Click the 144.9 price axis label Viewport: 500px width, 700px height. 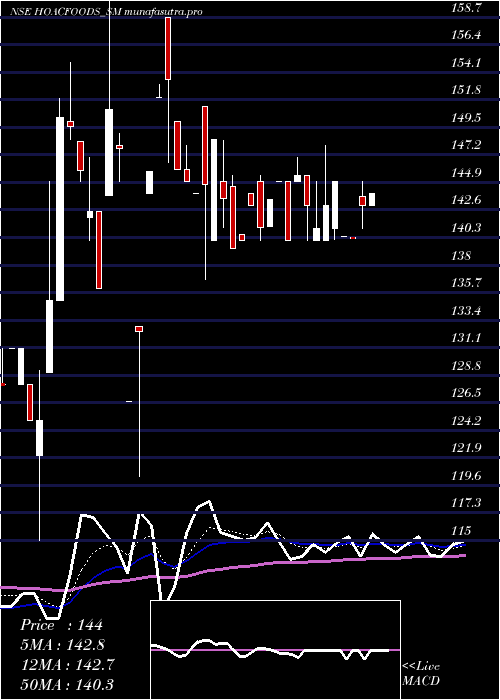(466, 173)
